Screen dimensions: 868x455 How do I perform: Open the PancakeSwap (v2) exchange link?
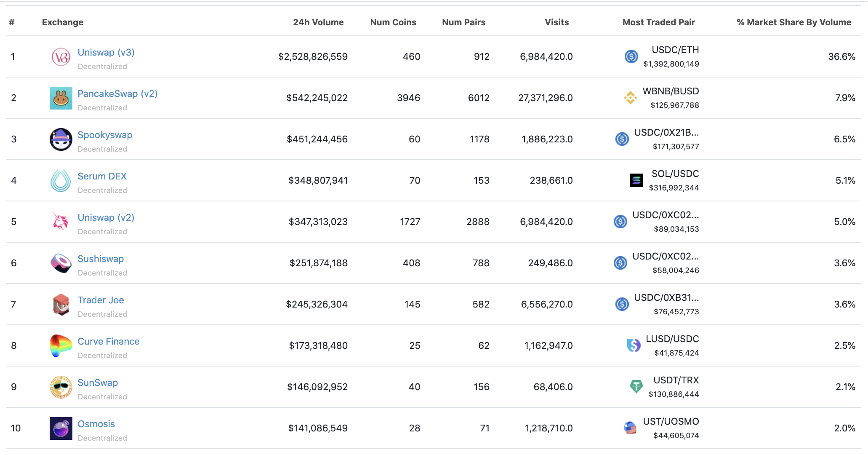coord(117,94)
